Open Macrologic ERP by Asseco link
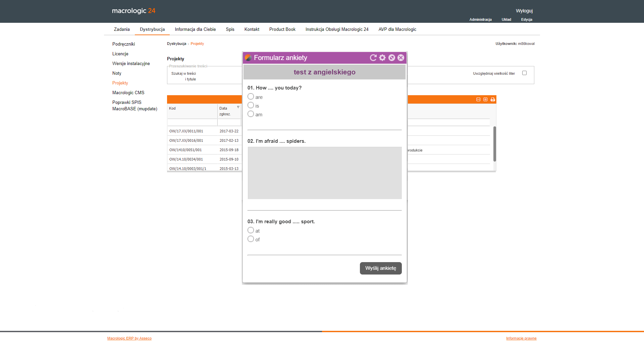The height and width of the screenshot is (362, 644). [129, 338]
